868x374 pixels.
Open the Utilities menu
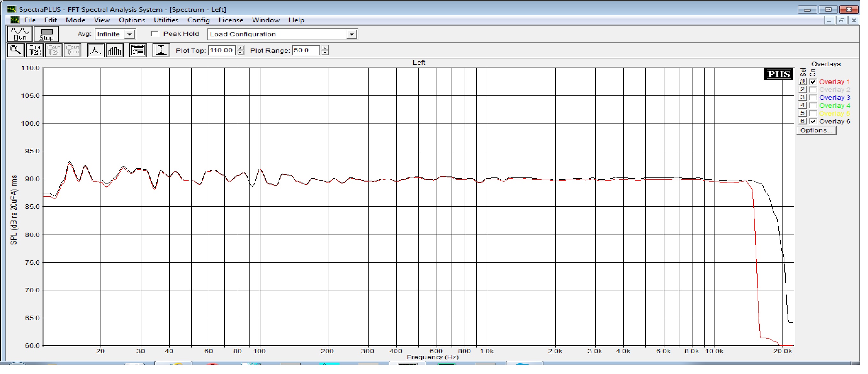pos(166,20)
